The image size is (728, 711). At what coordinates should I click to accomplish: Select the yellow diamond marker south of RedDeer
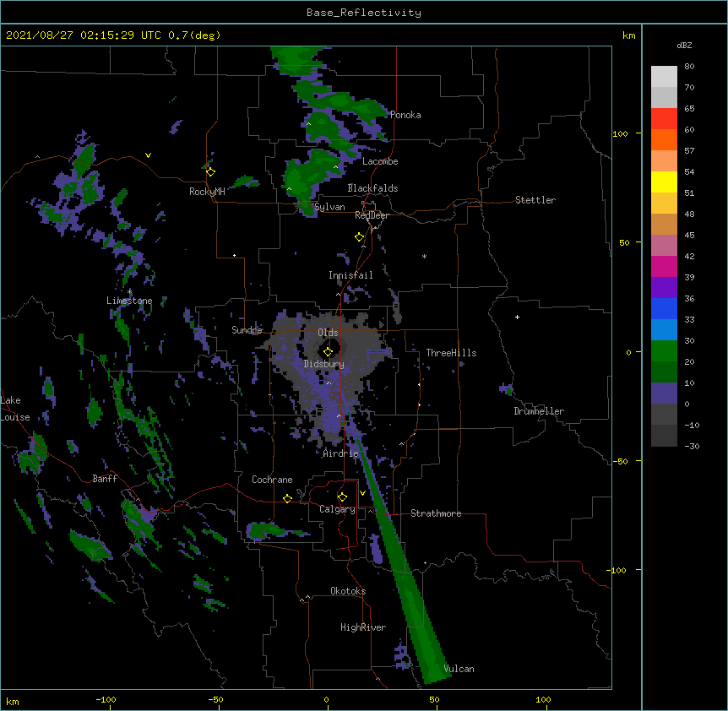pyautogui.click(x=359, y=237)
